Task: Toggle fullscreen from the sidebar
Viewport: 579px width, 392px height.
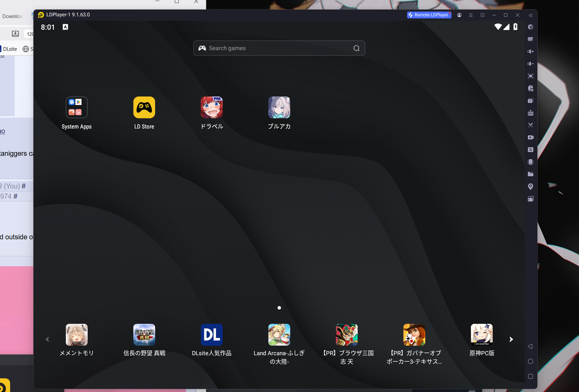Action: (x=531, y=76)
